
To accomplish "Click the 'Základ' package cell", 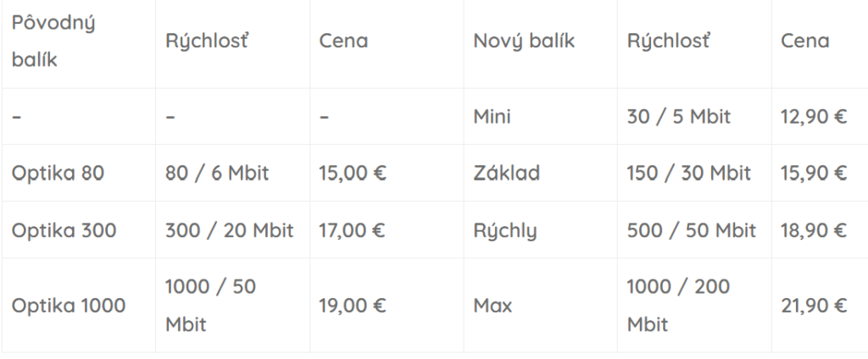I will pos(506,173).
